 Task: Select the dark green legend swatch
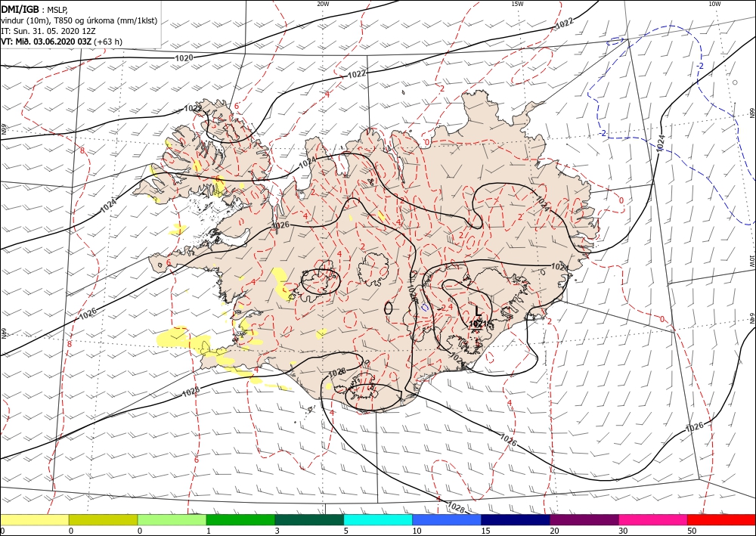(309, 519)
